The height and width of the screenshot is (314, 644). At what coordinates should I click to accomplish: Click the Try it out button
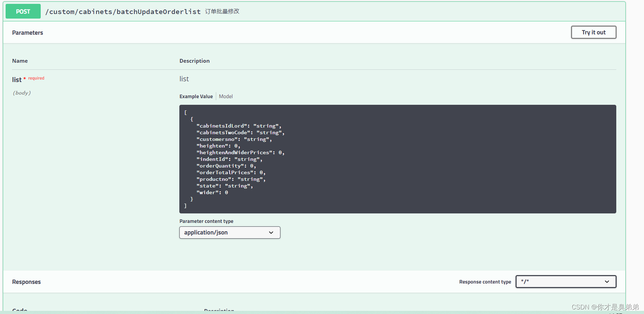[x=593, y=32]
